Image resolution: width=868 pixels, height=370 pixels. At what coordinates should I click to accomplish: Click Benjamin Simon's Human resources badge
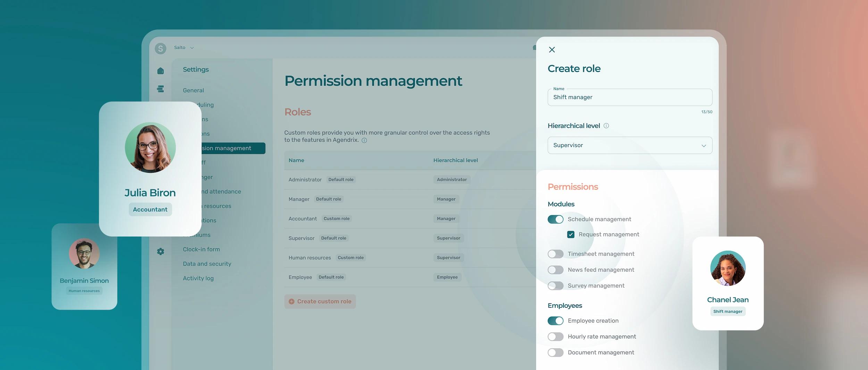click(84, 291)
